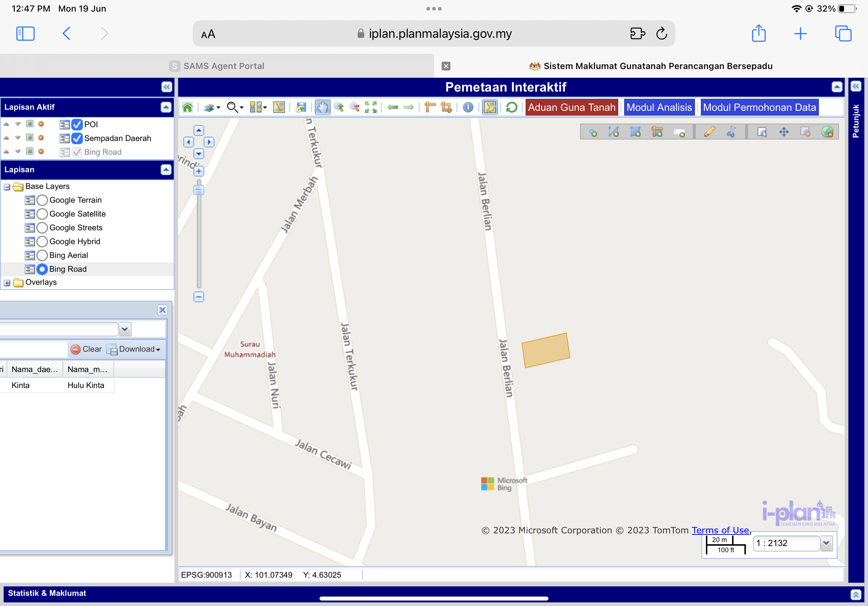Click the previous extent left arrow
The image size is (868, 606).
[x=393, y=108]
